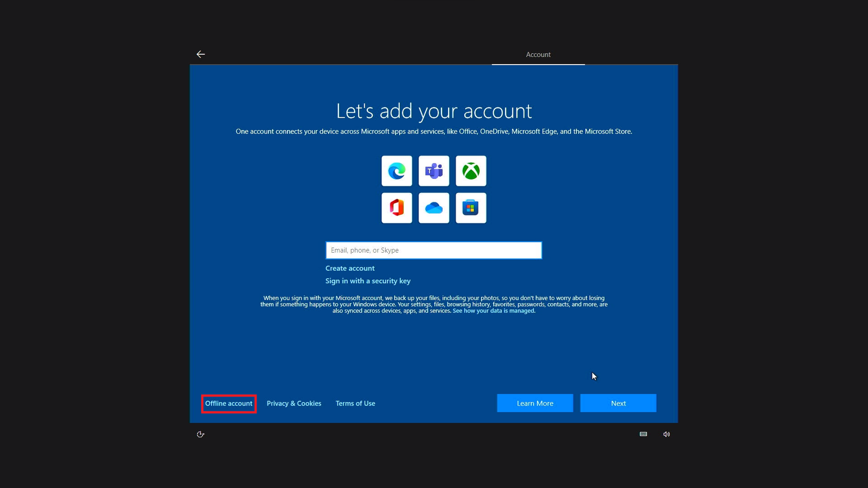Click the Office app tile

coord(397,208)
